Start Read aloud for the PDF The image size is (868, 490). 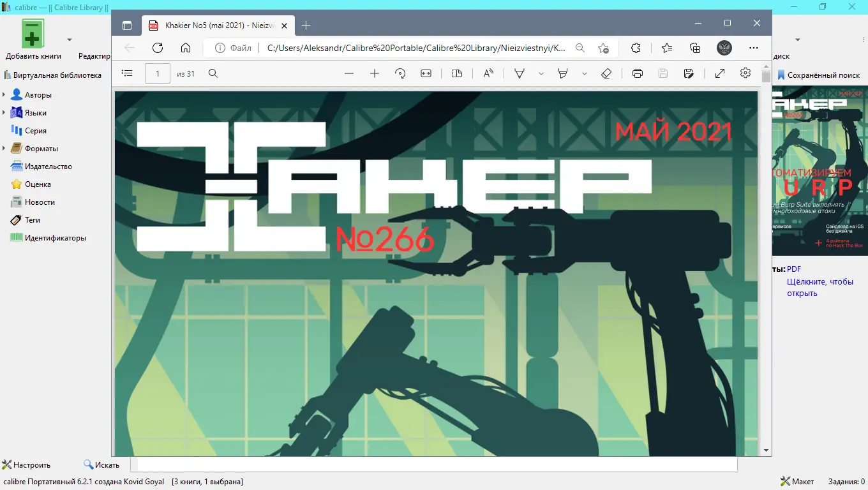point(488,73)
